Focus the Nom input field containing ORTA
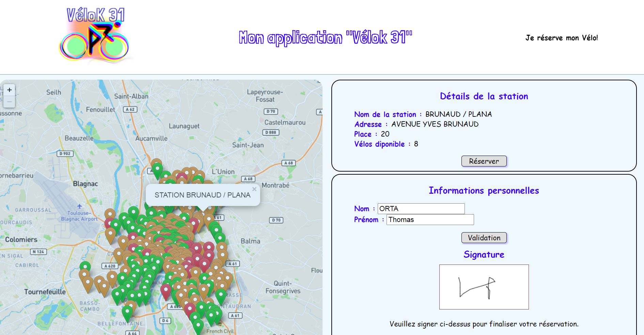 tap(421, 209)
